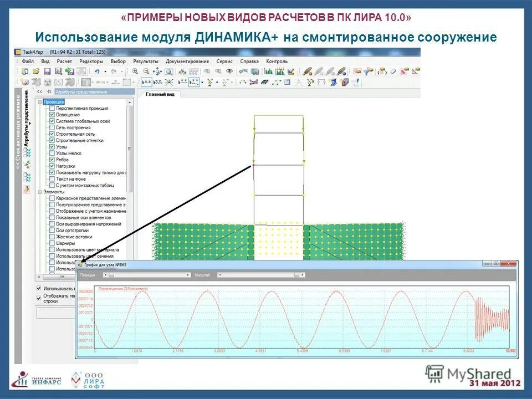Click the Undo arrow icon
This screenshot has width=532, height=399.
pyautogui.click(x=97, y=71)
